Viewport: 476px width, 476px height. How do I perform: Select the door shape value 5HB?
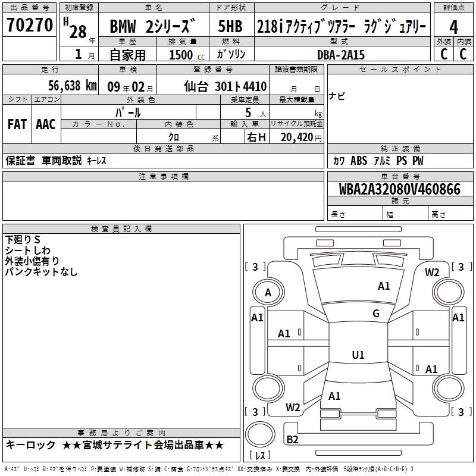pyautogui.click(x=230, y=26)
